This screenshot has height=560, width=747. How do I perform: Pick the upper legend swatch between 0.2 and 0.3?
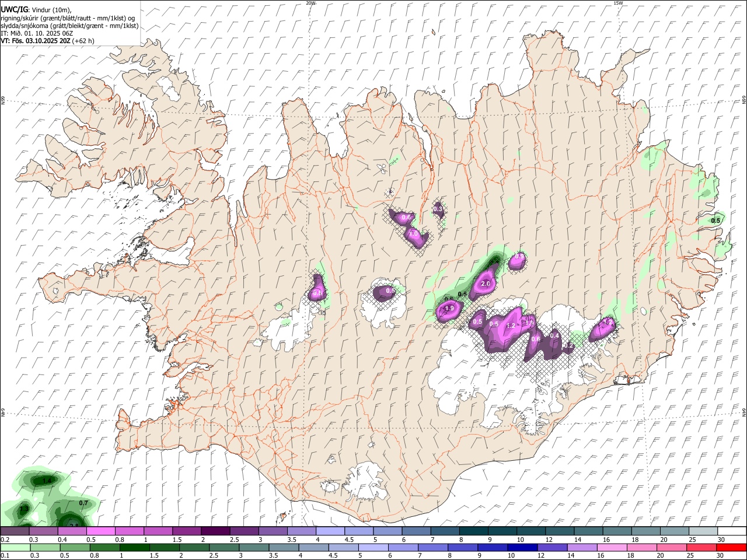point(15,531)
